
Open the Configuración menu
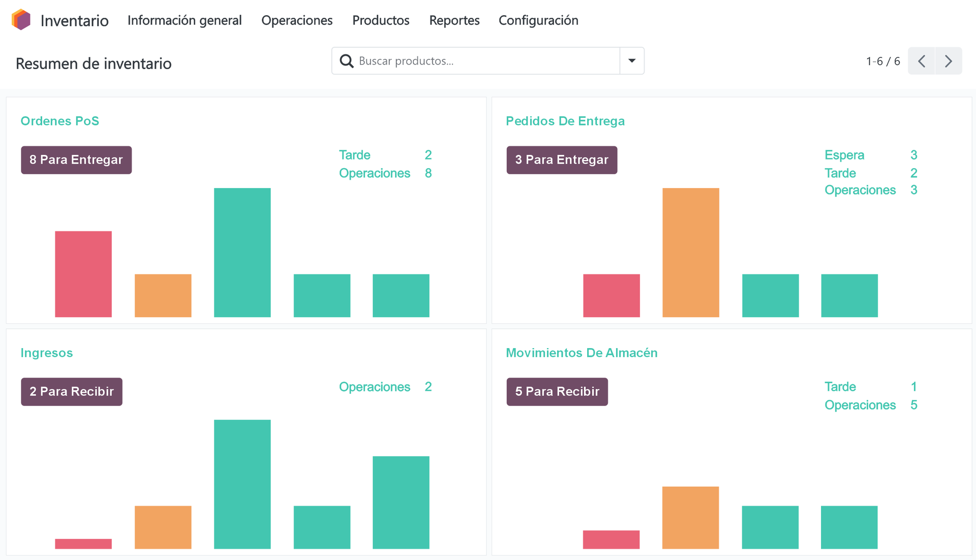538,20
